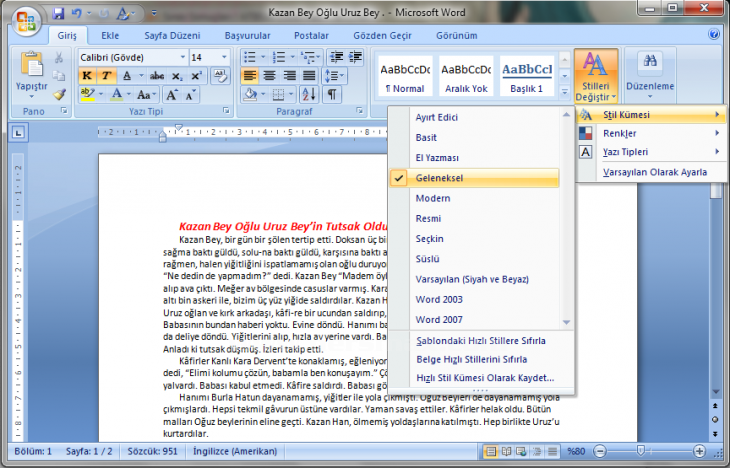Image resolution: width=730 pixels, height=468 pixels.
Task: Undo the last action
Action: pos(76,13)
